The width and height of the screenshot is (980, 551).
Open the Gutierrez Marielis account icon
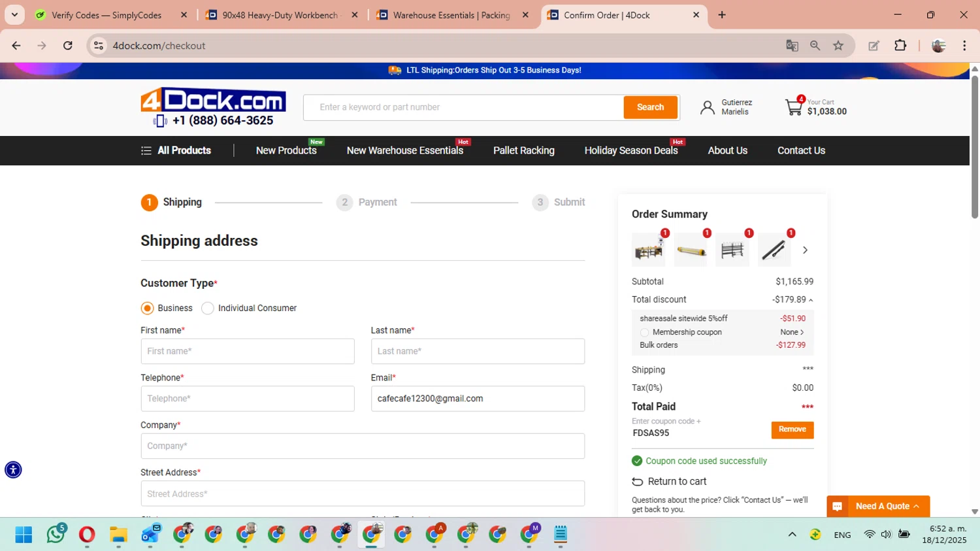coord(707,108)
